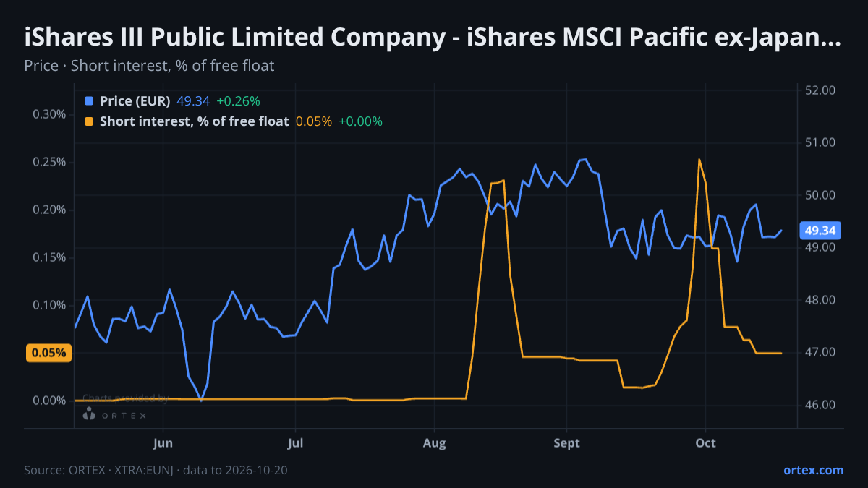This screenshot has width=868, height=488.
Task: Click the blue Price legend marker
Action: pos(89,101)
